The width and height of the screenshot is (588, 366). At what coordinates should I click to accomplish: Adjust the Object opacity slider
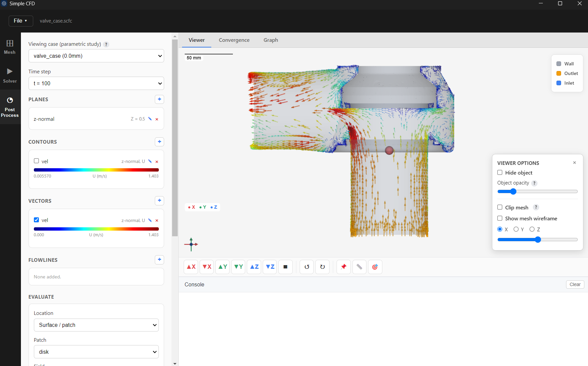point(538,191)
